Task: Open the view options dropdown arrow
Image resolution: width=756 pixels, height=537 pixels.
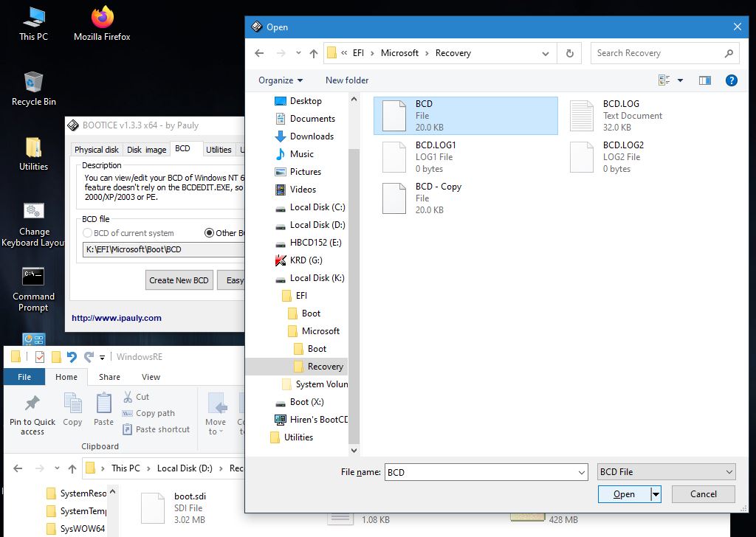Action: coord(680,80)
